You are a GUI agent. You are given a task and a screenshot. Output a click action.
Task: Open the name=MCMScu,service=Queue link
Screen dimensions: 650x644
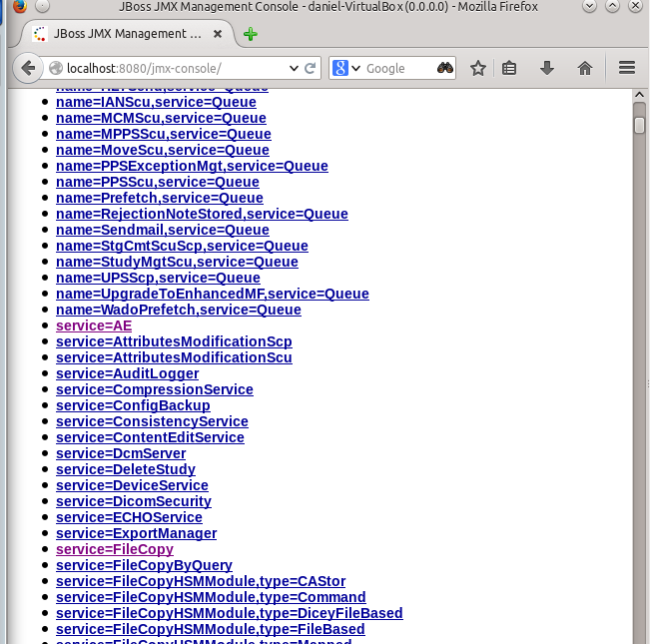click(x=161, y=118)
